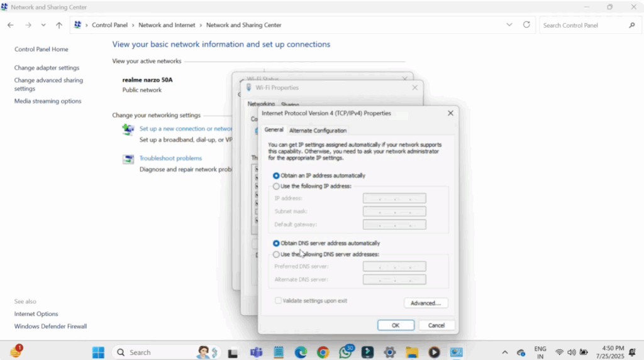Open Media streaming options
Image resolution: width=644 pixels, height=360 pixels.
[x=48, y=101]
